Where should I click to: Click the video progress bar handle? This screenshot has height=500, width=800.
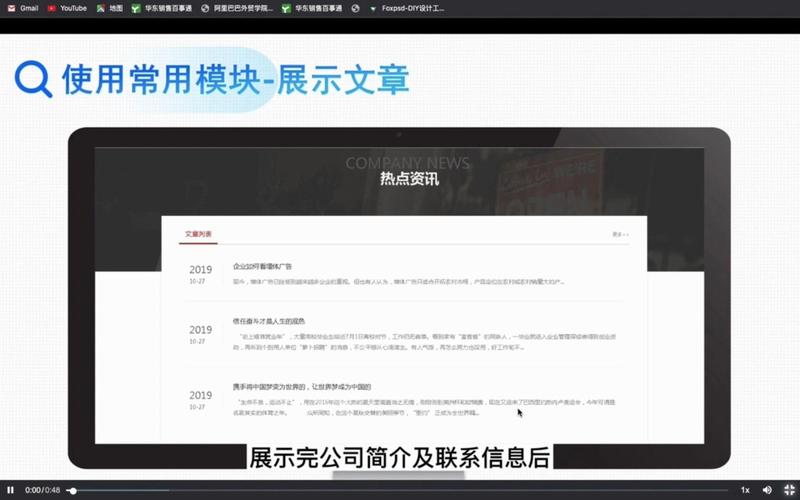[73, 491]
